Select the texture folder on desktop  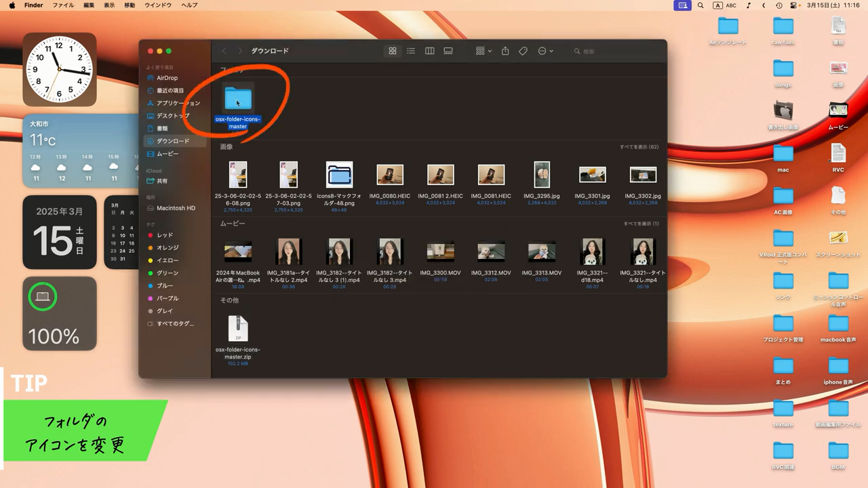click(x=783, y=408)
